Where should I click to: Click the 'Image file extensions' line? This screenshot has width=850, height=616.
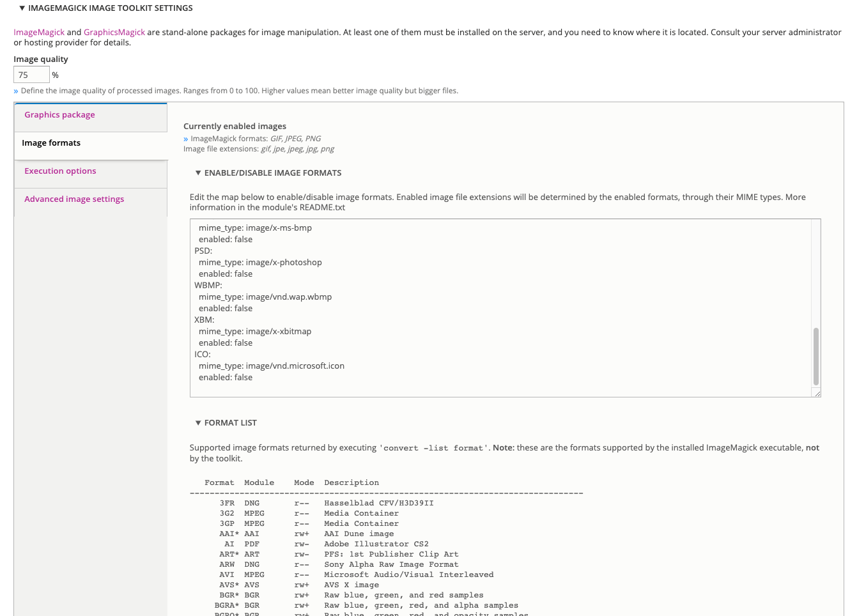(x=259, y=149)
